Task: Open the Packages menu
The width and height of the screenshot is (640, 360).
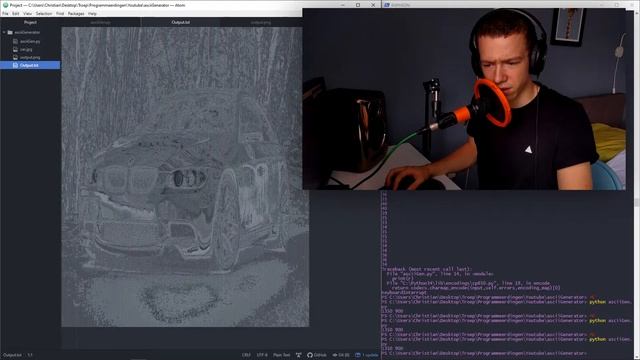Action: coord(76,13)
